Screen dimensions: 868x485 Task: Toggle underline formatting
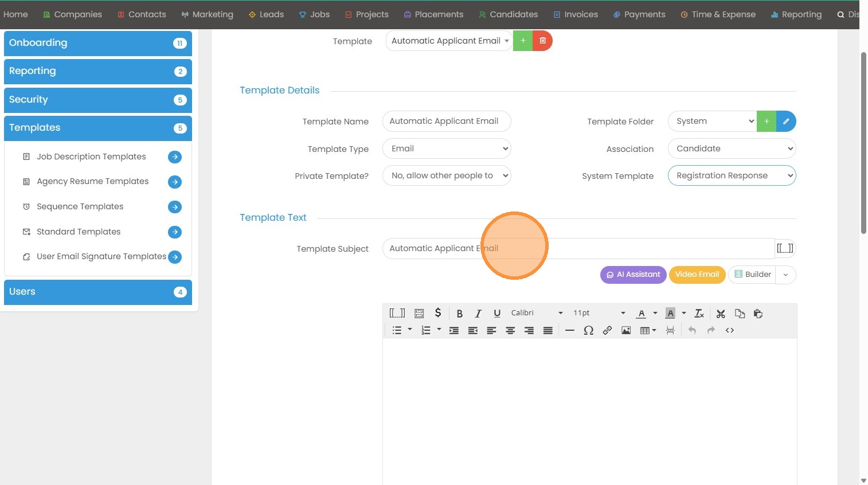pyautogui.click(x=497, y=314)
